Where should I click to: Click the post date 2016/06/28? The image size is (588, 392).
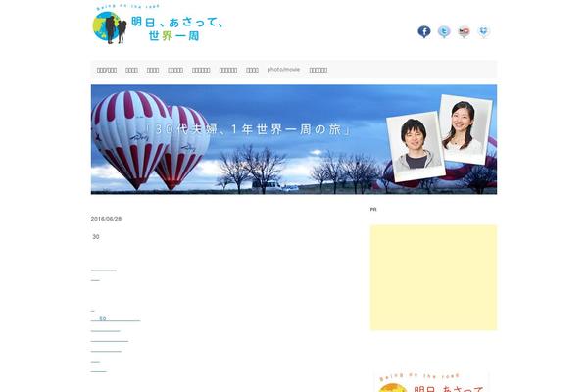click(106, 219)
